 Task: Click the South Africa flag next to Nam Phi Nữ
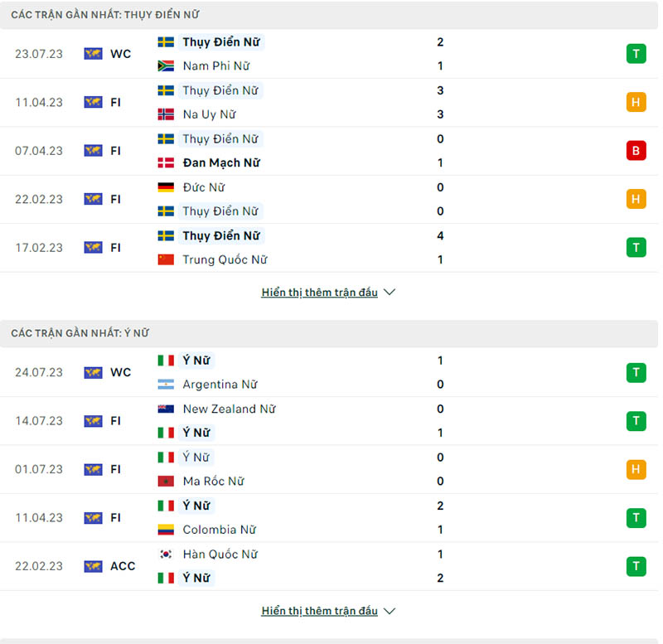tap(166, 65)
